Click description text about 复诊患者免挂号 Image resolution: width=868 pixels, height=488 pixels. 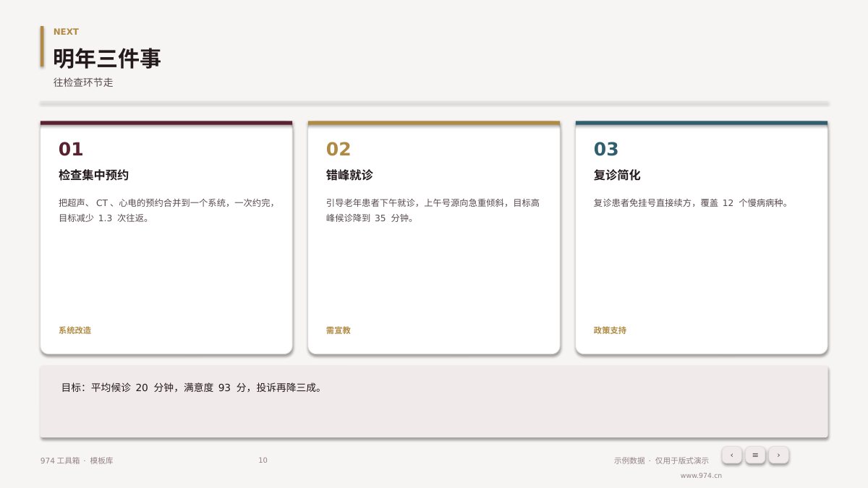(x=691, y=203)
